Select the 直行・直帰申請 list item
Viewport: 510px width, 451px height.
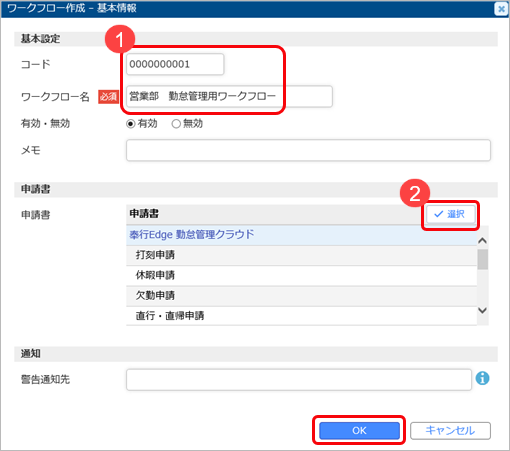[x=302, y=316]
